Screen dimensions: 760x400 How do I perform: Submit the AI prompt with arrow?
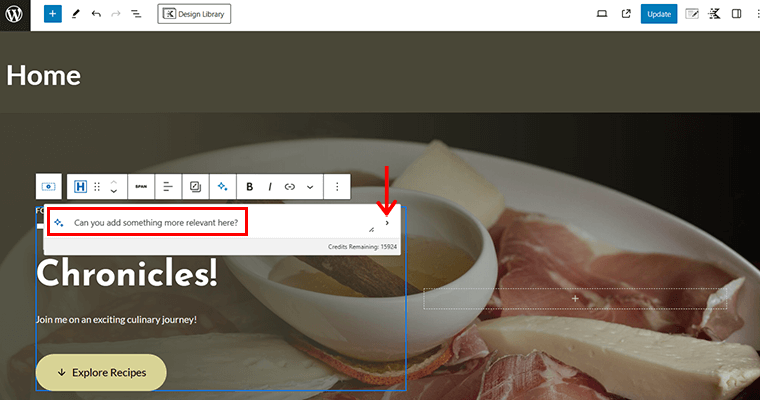pos(387,223)
